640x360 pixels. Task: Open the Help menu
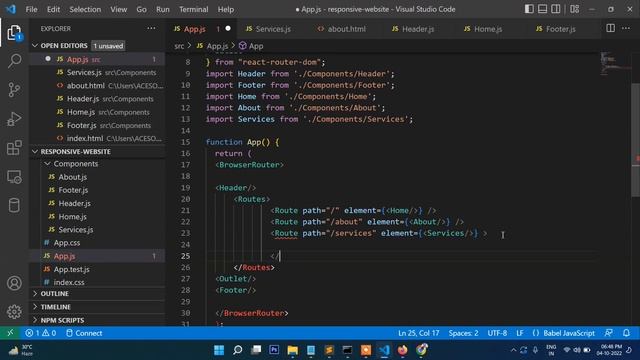click(226, 9)
